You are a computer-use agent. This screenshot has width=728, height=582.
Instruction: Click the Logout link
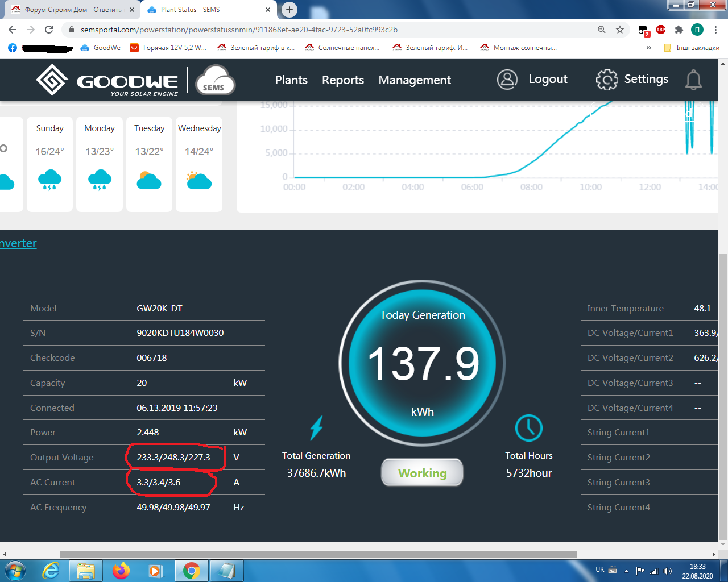pyautogui.click(x=548, y=80)
